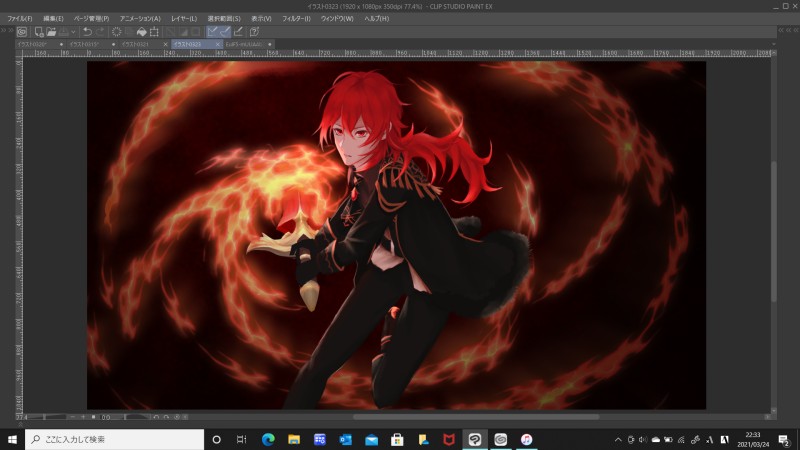The height and width of the screenshot is (450, 800).
Task: Click the Save toolbar icon
Action: tap(64, 32)
